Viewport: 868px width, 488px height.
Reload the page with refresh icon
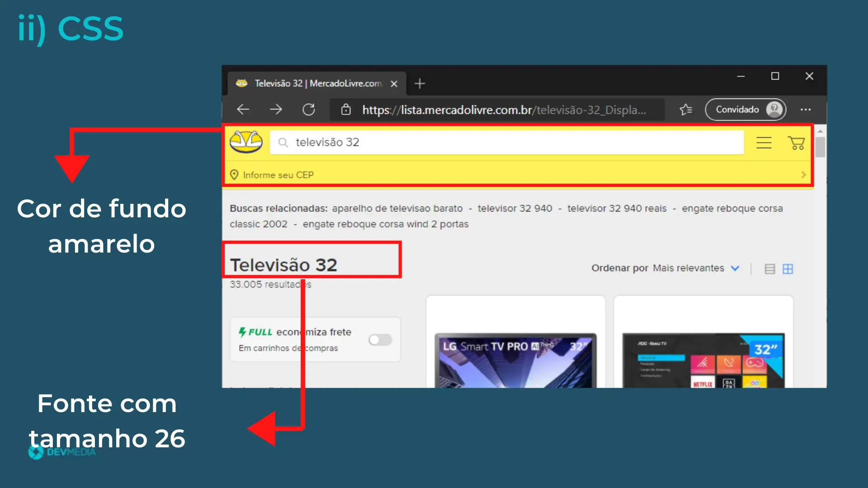(x=309, y=109)
